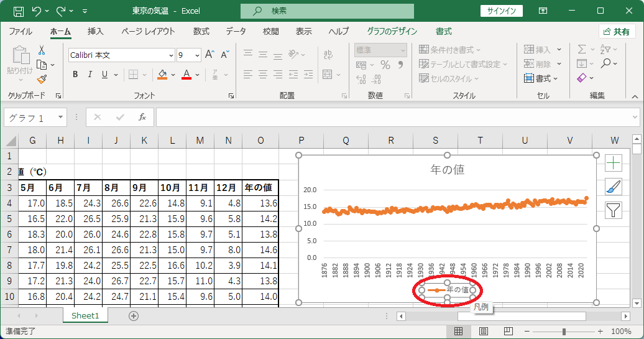The width and height of the screenshot is (644, 339).
Task: Open Find and Select magnifier icon
Action: pyautogui.click(x=606, y=63)
